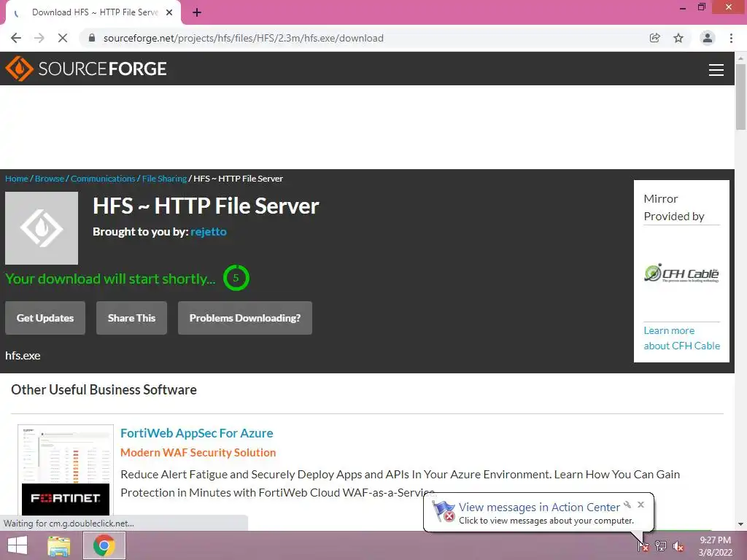Open FortiWeb AppSec For Azure link
Image resolution: width=747 pixels, height=560 pixels.
click(x=197, y=433)
